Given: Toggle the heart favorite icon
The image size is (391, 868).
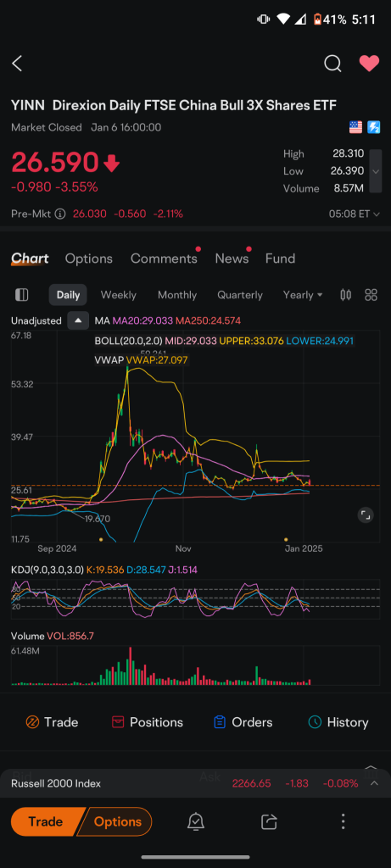Looking at the screenshot, I should [370, 64].
